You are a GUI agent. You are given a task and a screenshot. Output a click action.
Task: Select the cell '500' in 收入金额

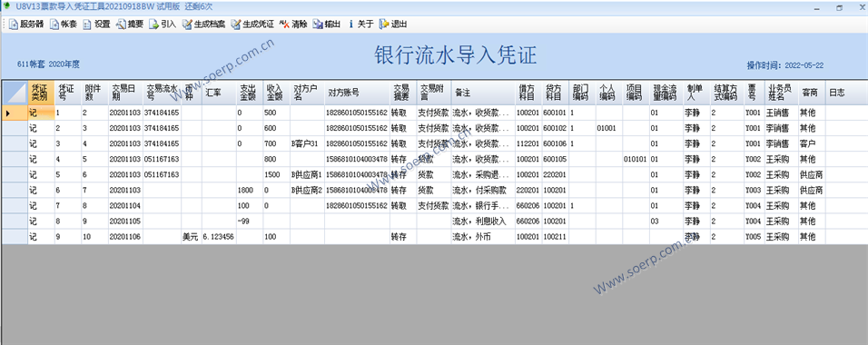coord(276,113)
